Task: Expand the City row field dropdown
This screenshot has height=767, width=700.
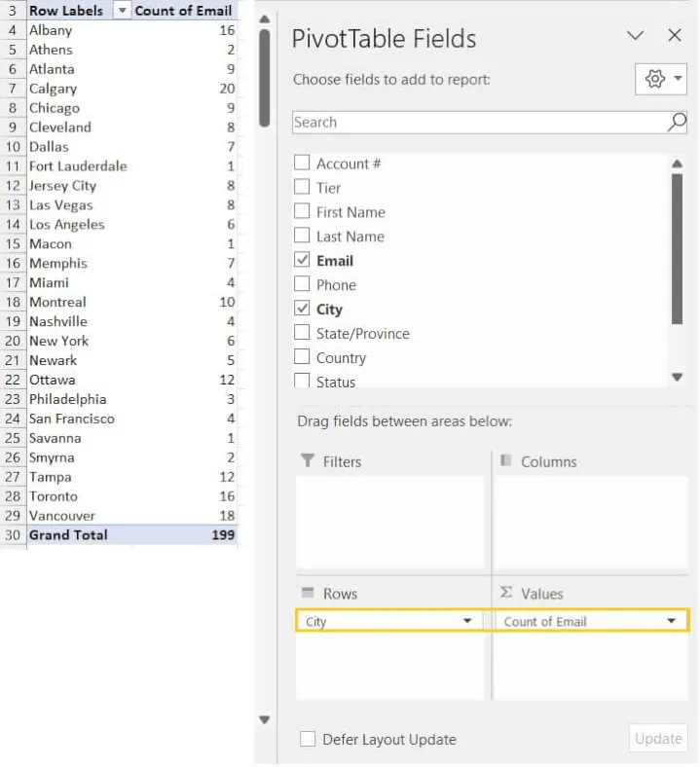Action: [x=467, y=621]
